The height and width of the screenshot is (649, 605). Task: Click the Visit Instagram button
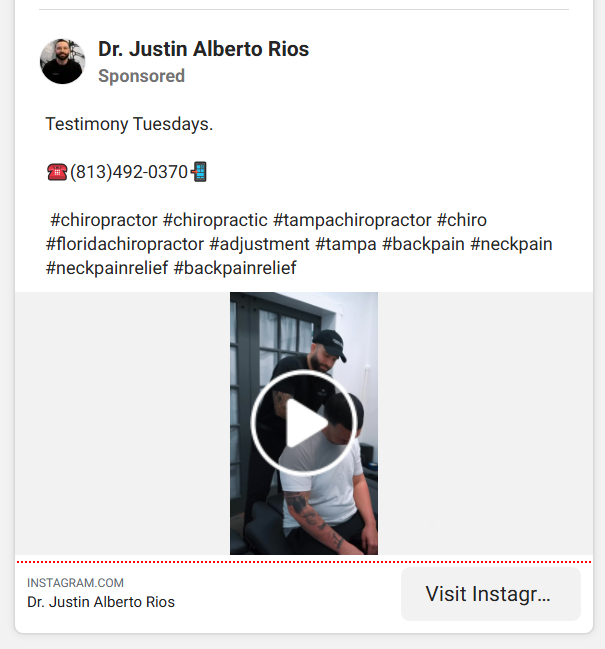pyautogui.click(x=491, y=594)
